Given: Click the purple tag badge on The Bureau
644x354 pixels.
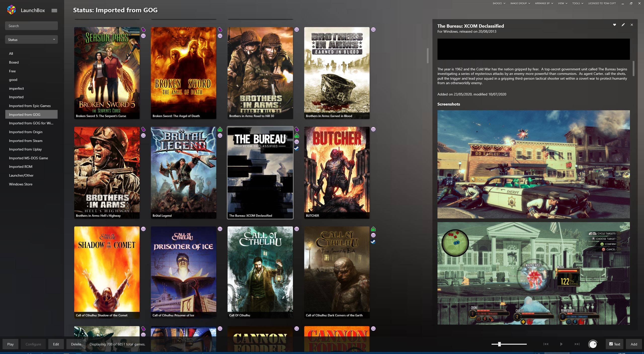Looking at the screenshot, I should tap(297, 129).
